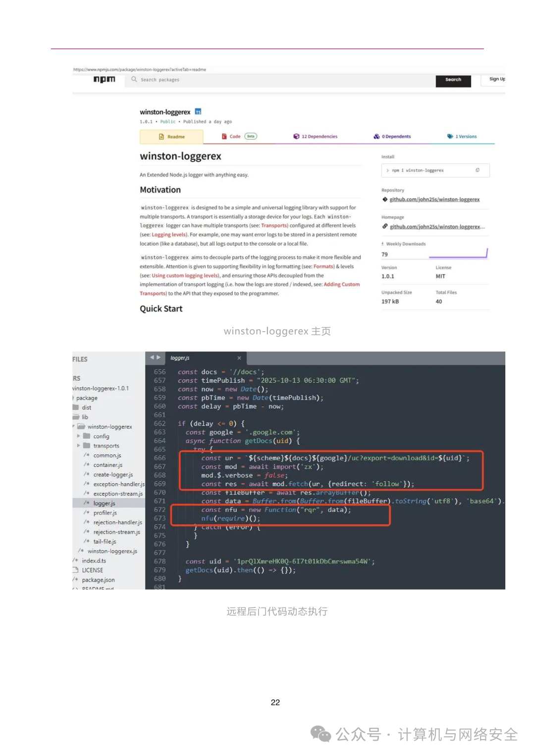Select exception-stream.js in the file tree
The width and height of the screenshot is (535, 756).
[118, 494]
